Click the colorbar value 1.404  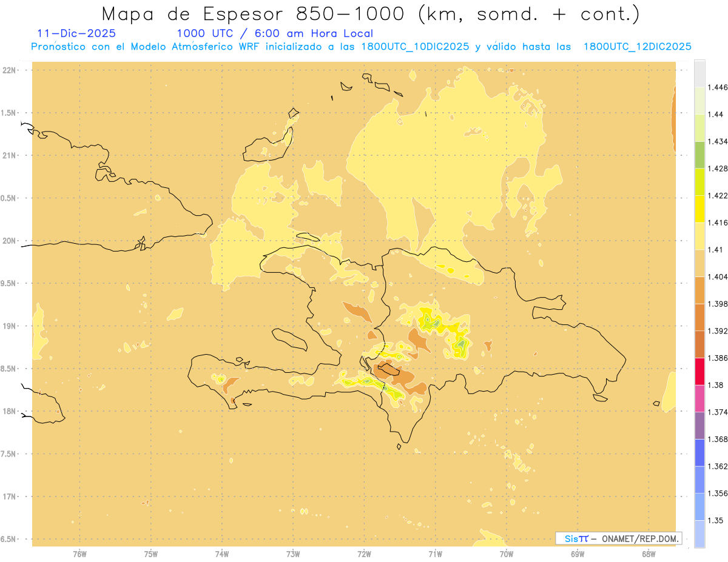[719, 276]
